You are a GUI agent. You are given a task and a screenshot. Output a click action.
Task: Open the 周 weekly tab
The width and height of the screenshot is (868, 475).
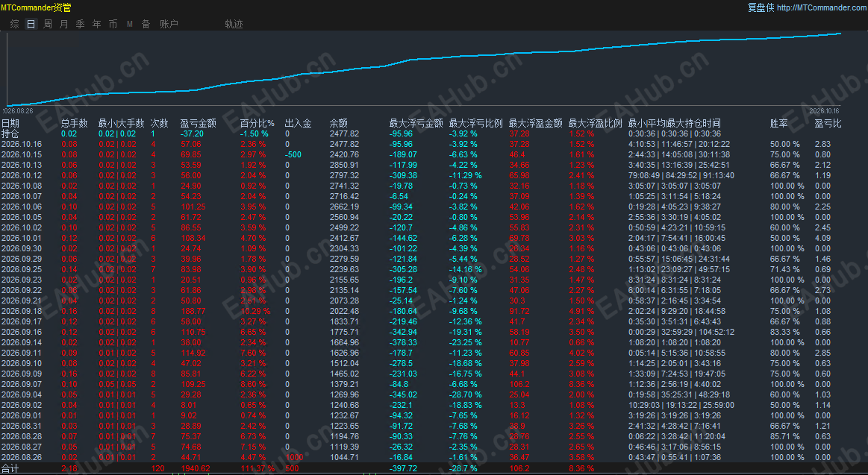48,25
